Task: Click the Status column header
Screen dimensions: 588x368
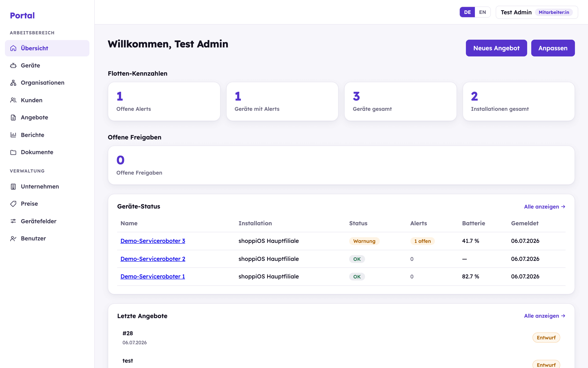Action: tap(358, 223)
